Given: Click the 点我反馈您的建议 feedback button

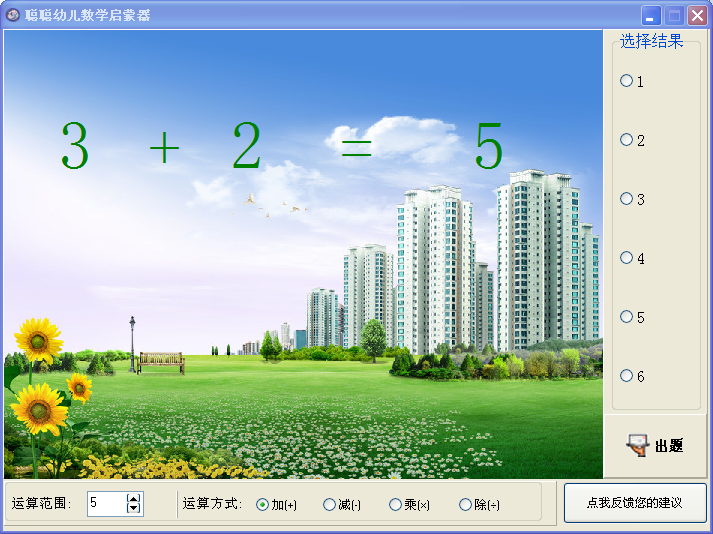Looking at the screenshot, I should (x=635, y=503).
